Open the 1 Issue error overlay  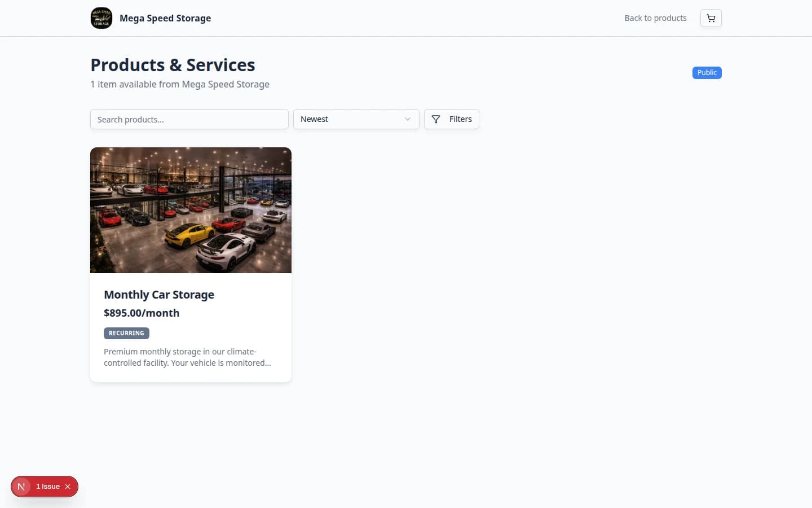click(48, 487)
